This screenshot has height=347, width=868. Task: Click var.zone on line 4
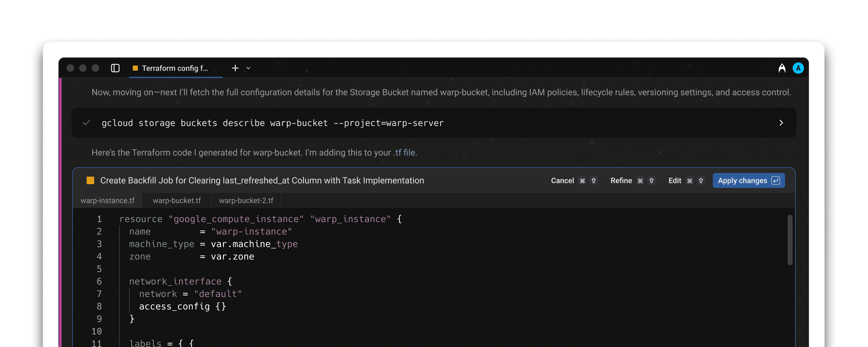233,257
